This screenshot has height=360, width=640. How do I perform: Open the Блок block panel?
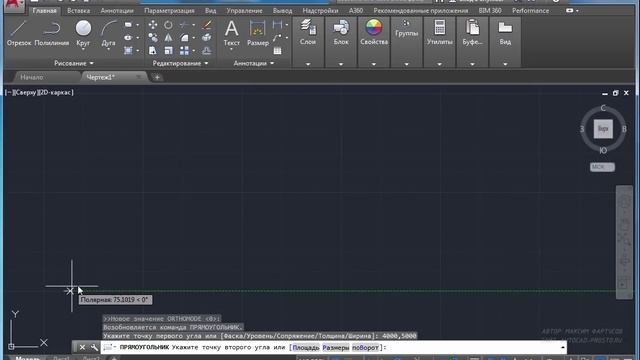pos(341,32)
